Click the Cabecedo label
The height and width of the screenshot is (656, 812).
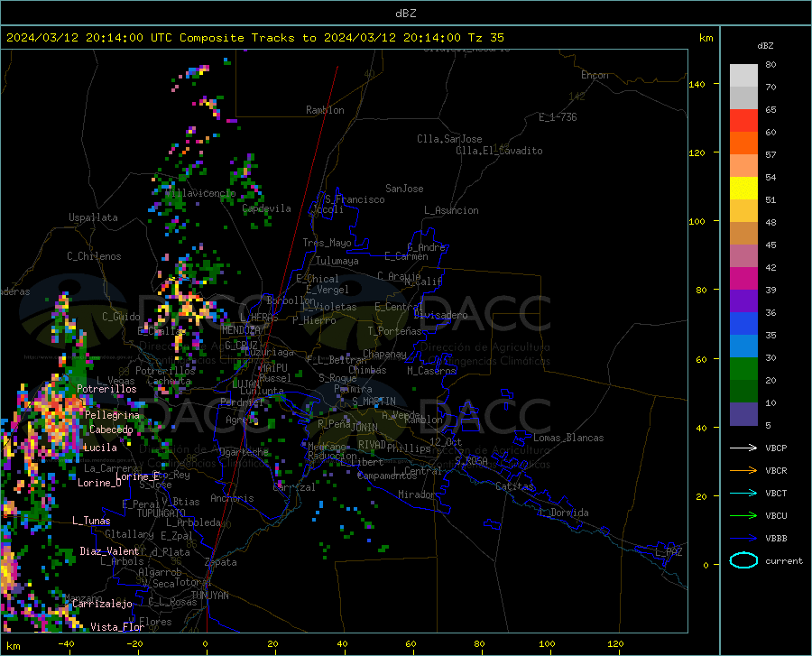pos(111,430)
